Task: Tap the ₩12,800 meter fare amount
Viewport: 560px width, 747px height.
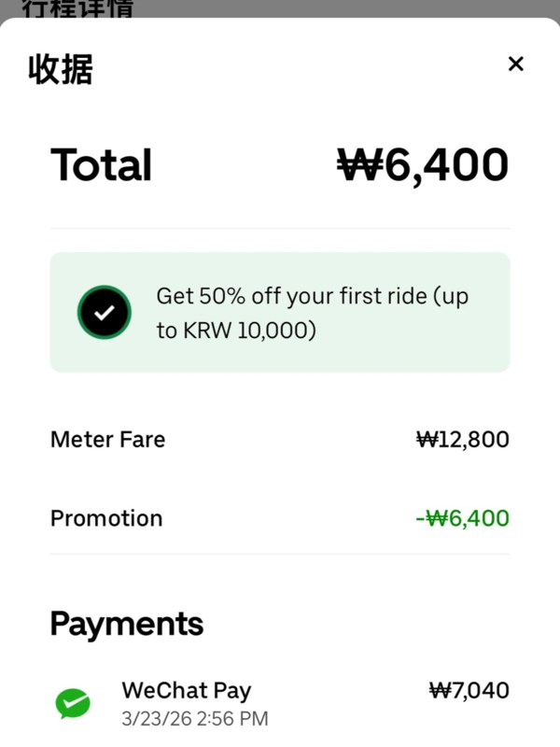Action: tap(463, 439)
